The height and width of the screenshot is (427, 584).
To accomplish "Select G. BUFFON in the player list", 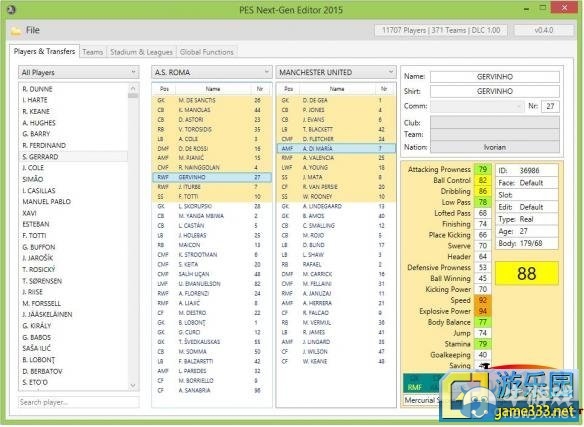I will point(73,247).
